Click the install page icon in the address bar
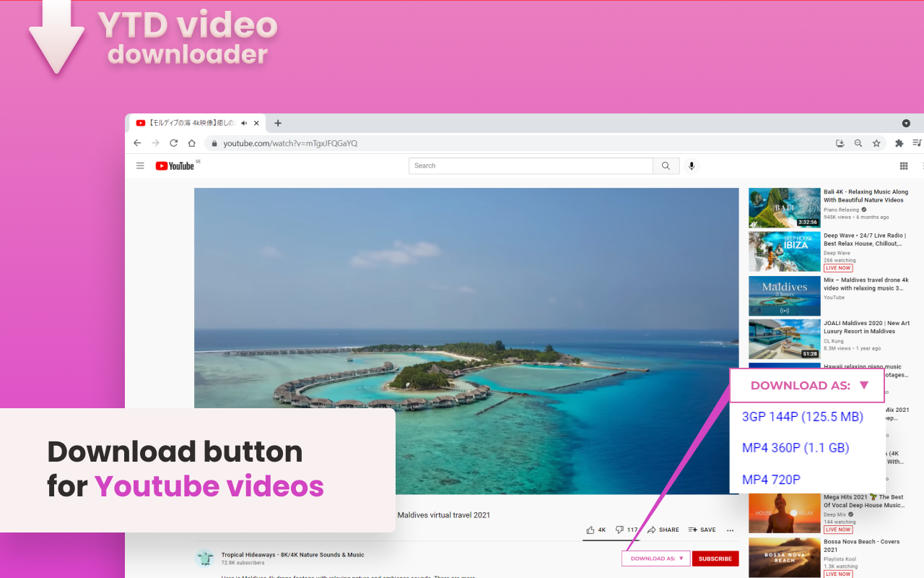Screen dimensions: 924x578 pos(840,143)
